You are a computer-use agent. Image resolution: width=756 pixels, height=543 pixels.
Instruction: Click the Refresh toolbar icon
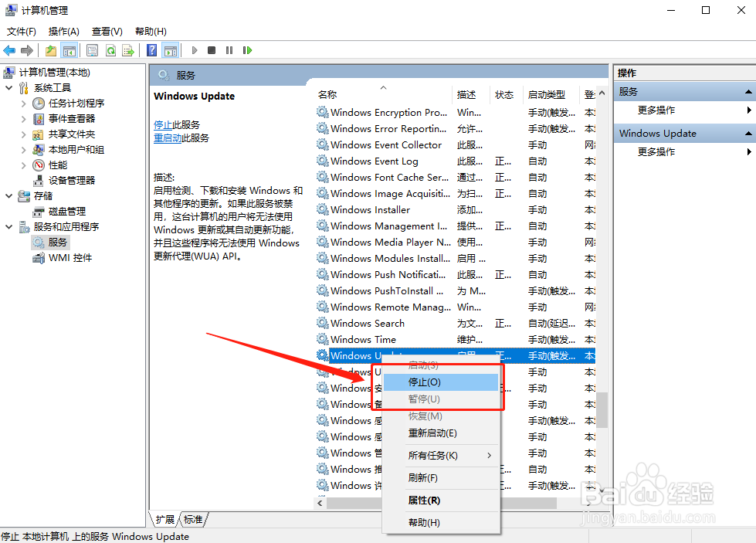pyautogui.click(x=110, y=50)
